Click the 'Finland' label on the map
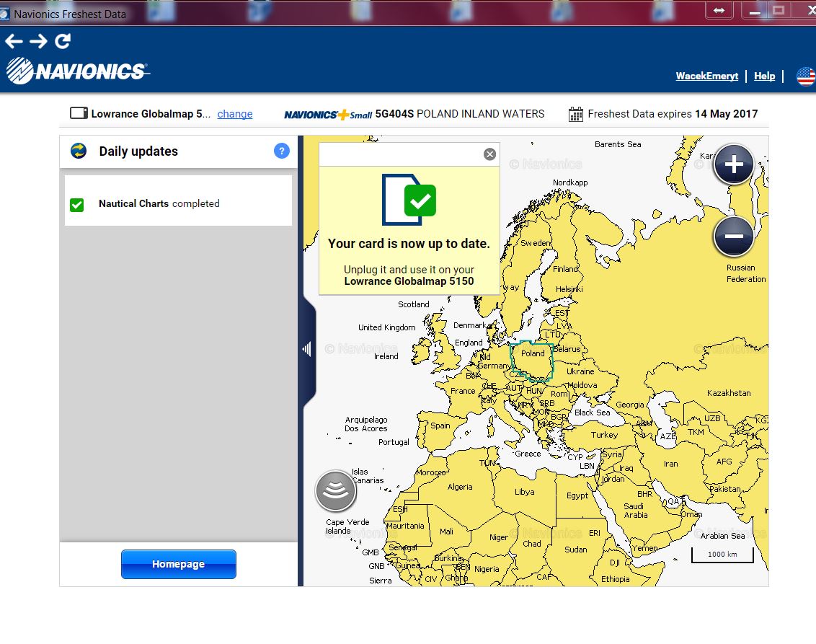This screenshot has width=816, height=644. tap(565, 269)
